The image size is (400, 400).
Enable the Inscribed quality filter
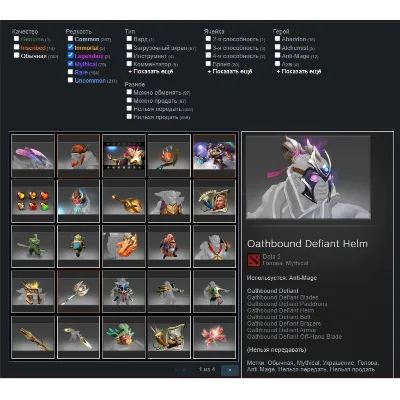[x=16, y=47]
